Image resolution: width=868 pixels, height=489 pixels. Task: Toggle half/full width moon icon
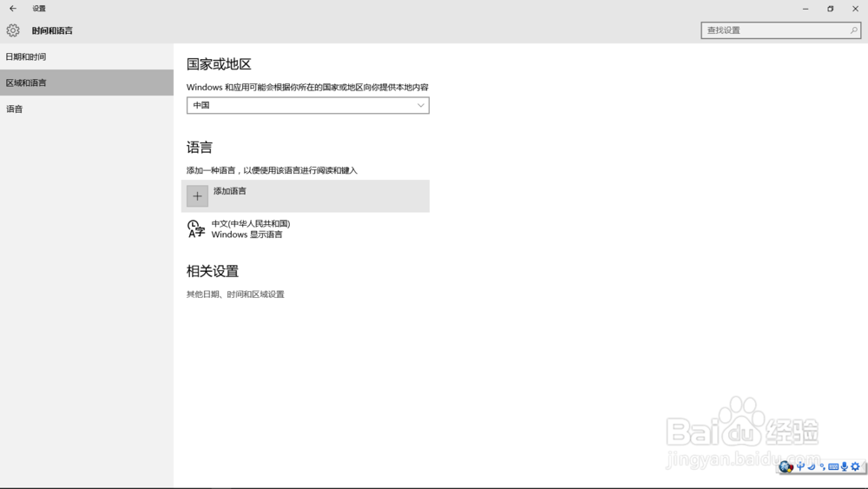coord(812,466)
